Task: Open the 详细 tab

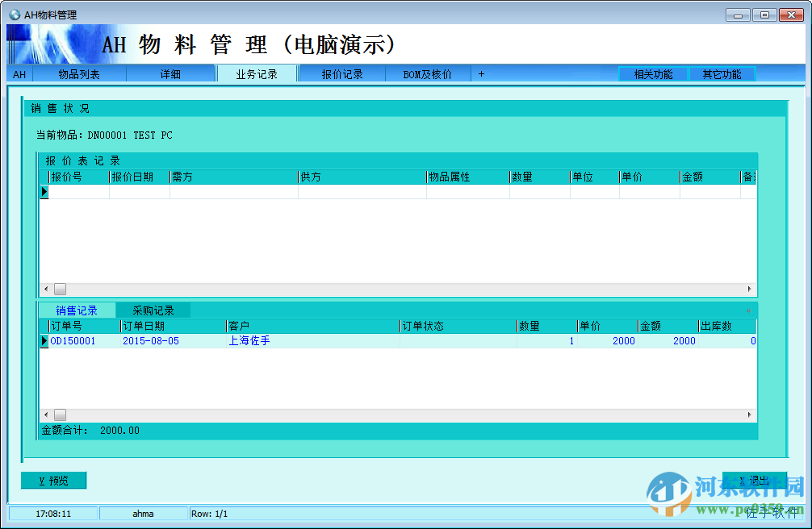Action: [170, 73]
